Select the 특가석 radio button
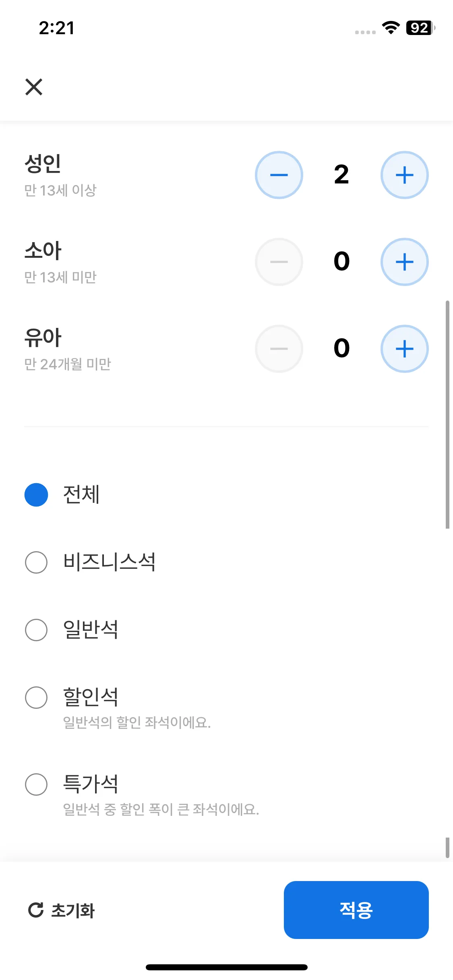The width and height of the screenshot is (453, 980). (36, 784)
